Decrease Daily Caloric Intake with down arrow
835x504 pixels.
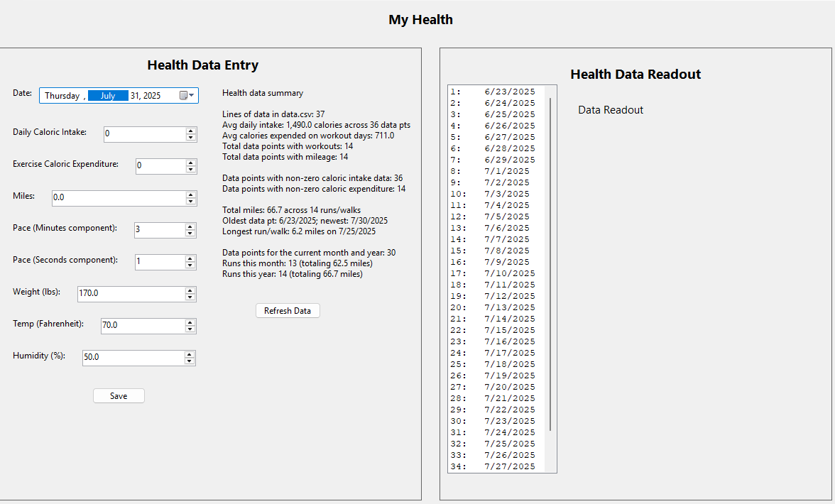(x=190, y=137)
